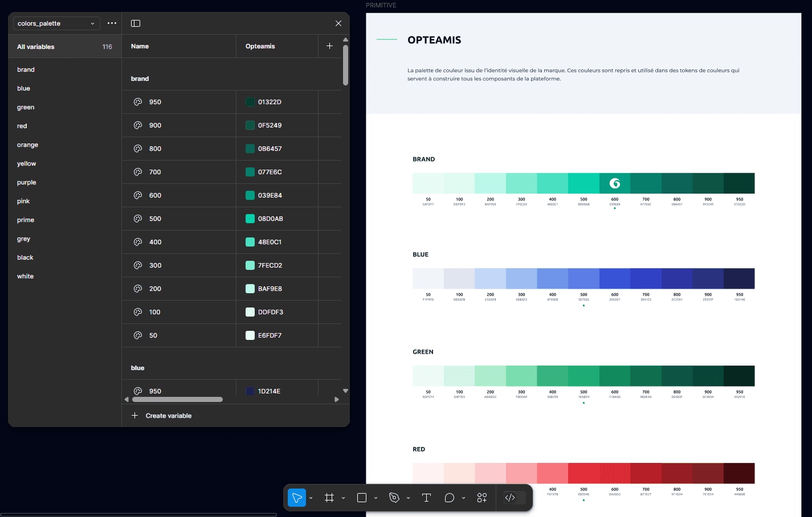The image size is (812, 517).
Task: Click the palette icon of variable 700
Action: pos(138,172)
